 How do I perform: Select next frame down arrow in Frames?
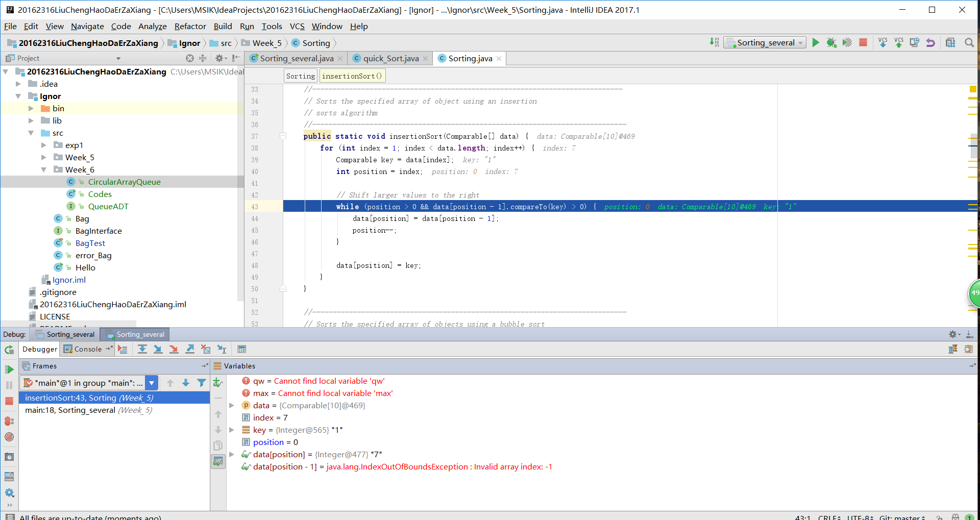[x=186, y=383]
